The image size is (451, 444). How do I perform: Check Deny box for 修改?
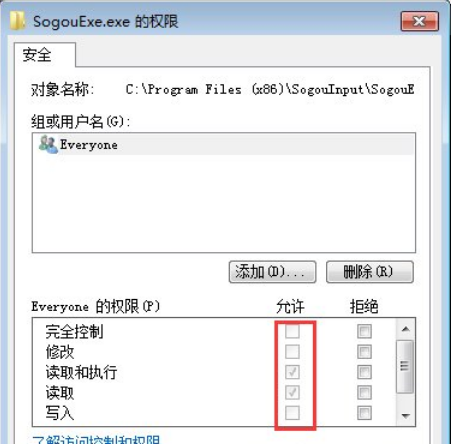point(364,352)
